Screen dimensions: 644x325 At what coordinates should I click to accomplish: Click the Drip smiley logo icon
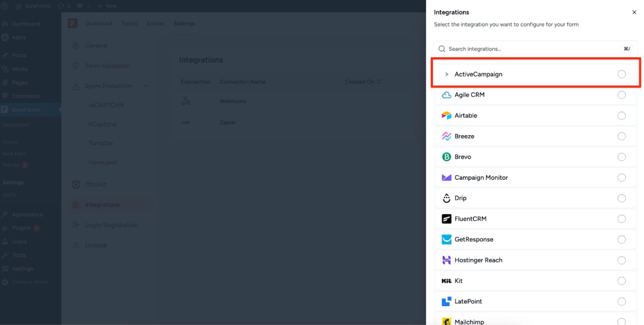click(447, 198)
